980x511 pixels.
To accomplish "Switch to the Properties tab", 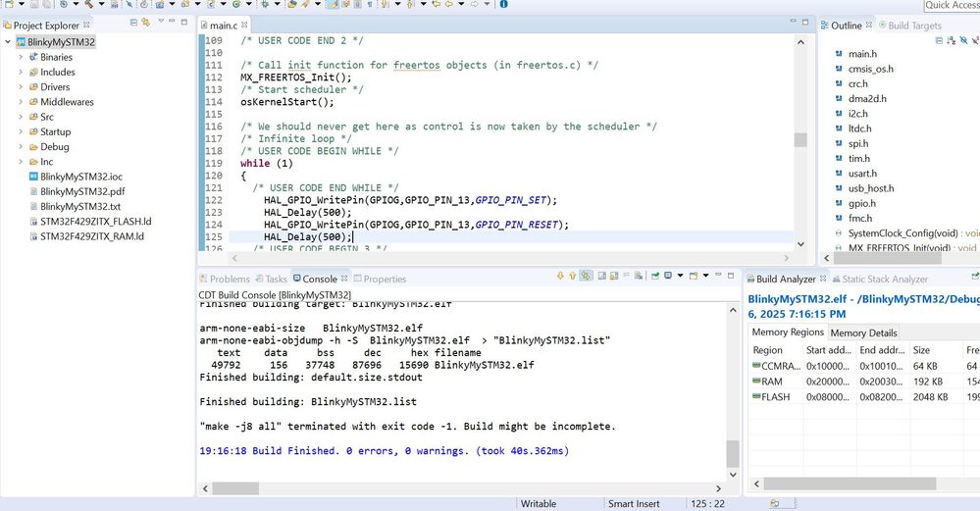I will point(380,279).
